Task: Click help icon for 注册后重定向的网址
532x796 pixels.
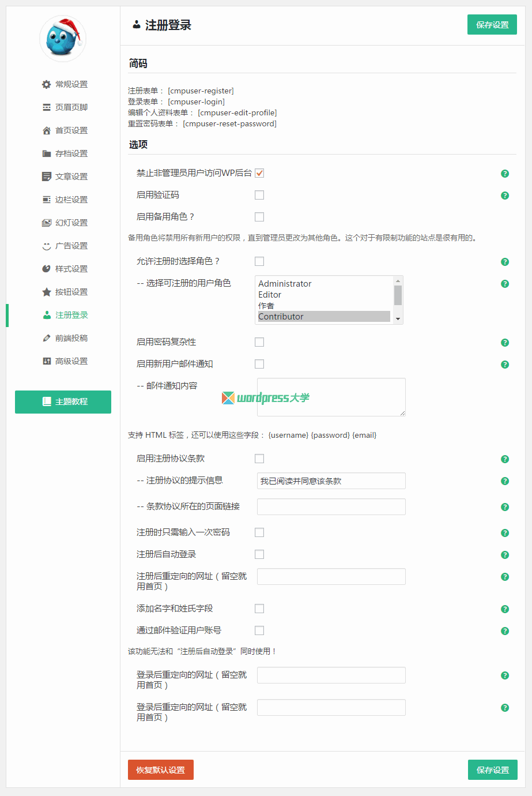Action: click(x=505, y=577)
